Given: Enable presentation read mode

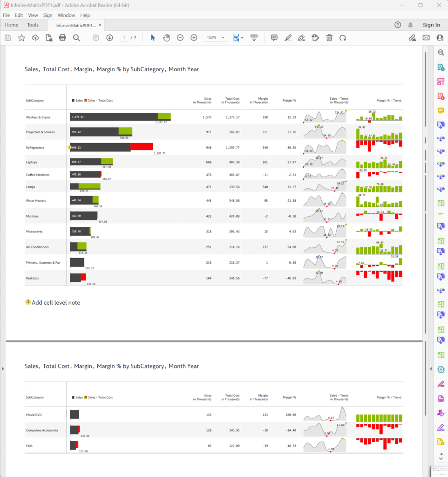Looking at the screenshot, I should click(x=254, y=38).
